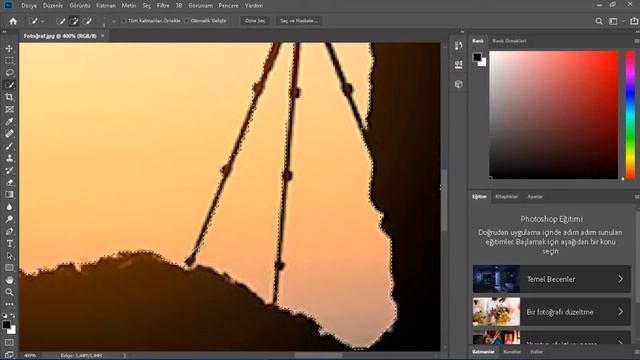
Task: Close the Fotoğraf.jpg document tab
Action: pyautogui.click(x=102, y=36)
